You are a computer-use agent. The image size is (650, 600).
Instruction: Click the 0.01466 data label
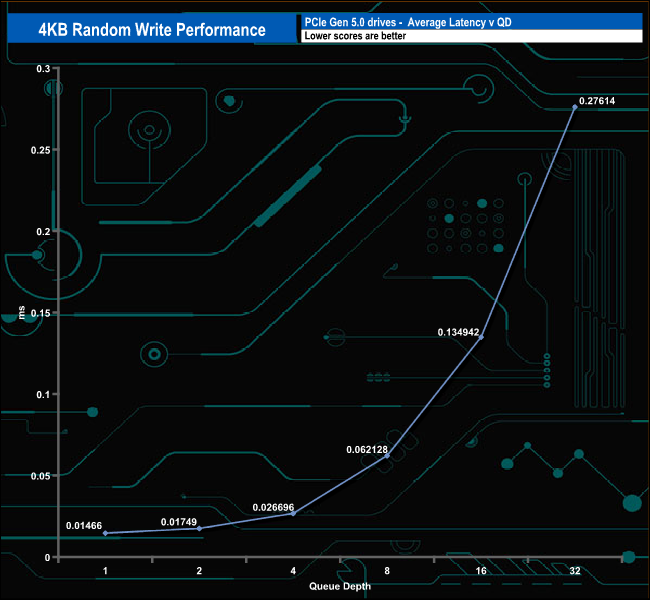point(84,526)
